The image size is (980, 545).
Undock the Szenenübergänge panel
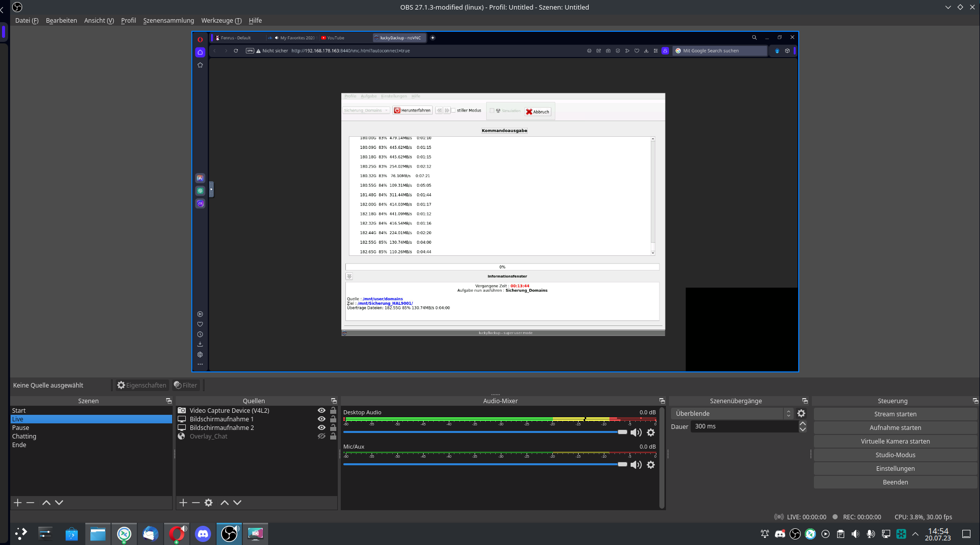805,401
